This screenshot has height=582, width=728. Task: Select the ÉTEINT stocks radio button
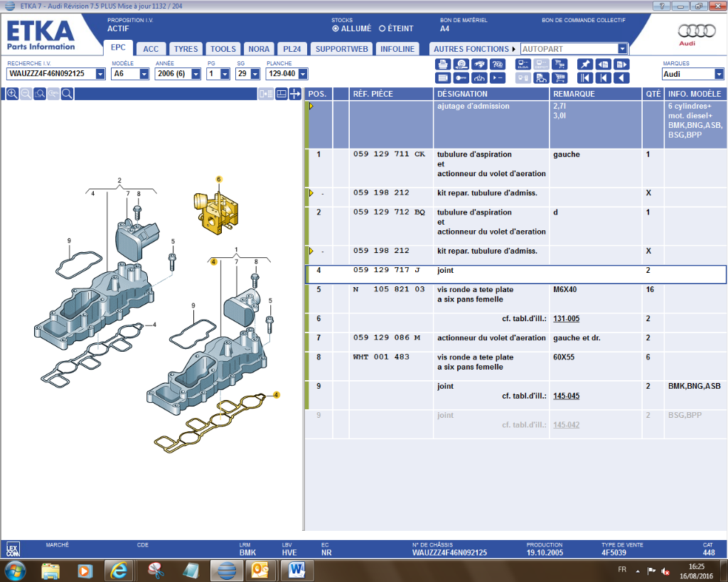coord(382,29)
